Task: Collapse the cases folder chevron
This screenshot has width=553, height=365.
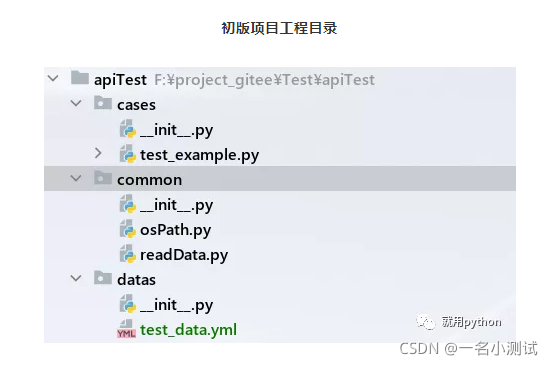Action: (x=76, y=103)
